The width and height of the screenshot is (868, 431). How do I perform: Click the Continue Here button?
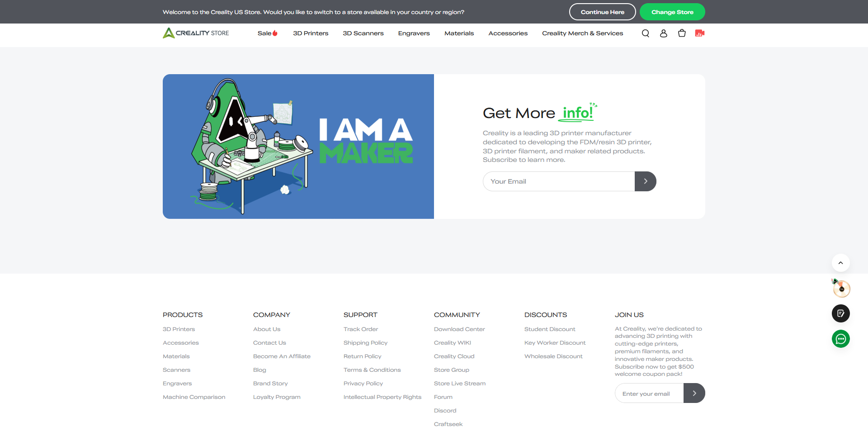pos(603,12)
